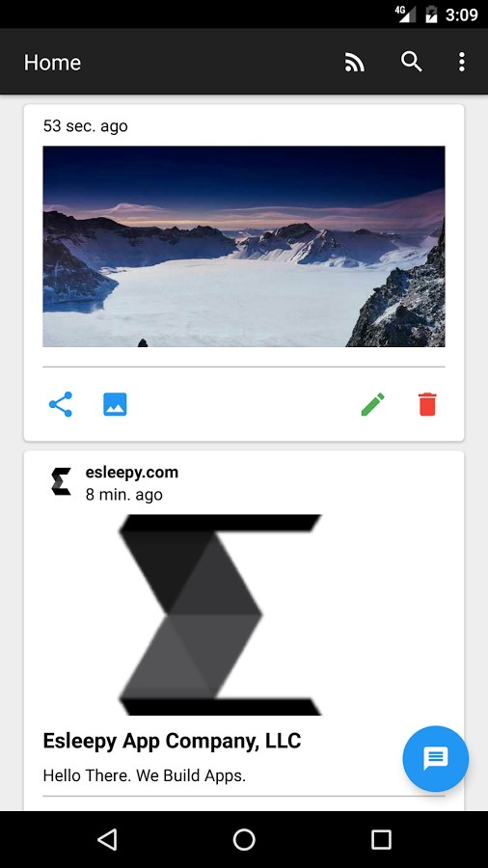
Task: Edit the post with green pencil icon
Action: click(372, 404)
